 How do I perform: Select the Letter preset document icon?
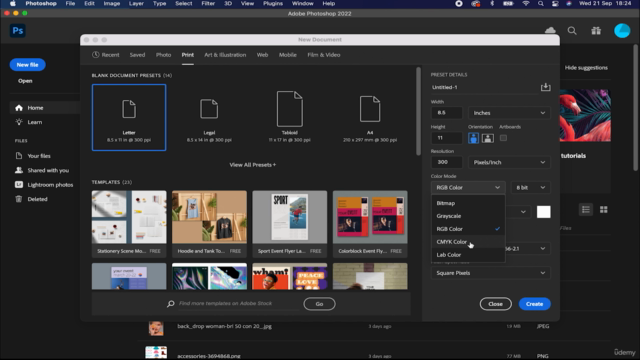pyautogui.click(x=129, y=109)
